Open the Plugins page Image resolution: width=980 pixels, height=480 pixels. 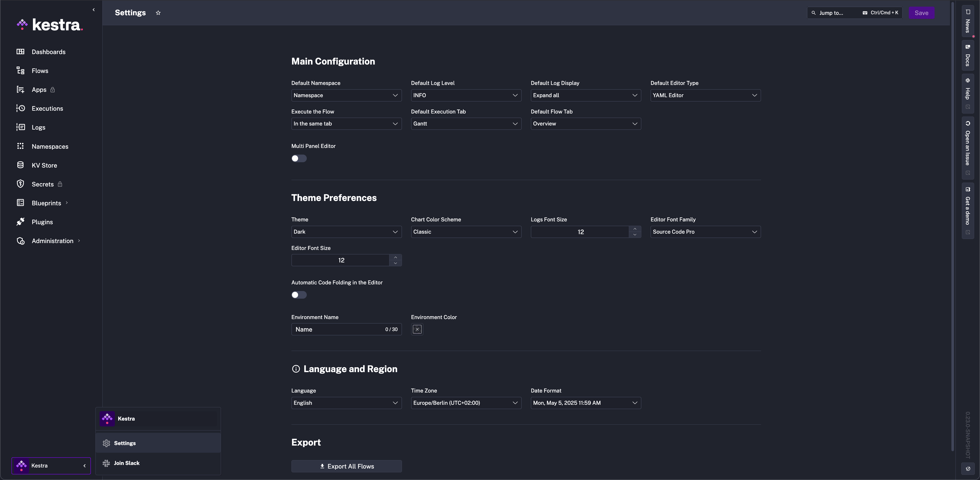coord(42,222)
